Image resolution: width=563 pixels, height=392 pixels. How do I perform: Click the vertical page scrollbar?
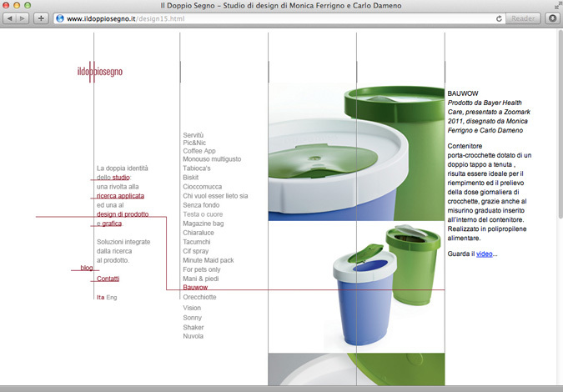(x=559, y=209)
